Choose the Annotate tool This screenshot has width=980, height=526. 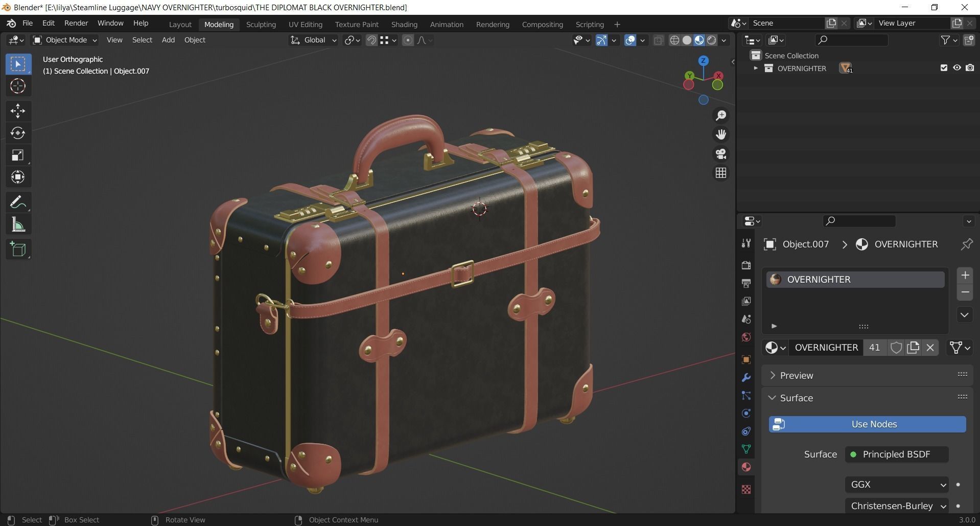[x=18, y=202]
